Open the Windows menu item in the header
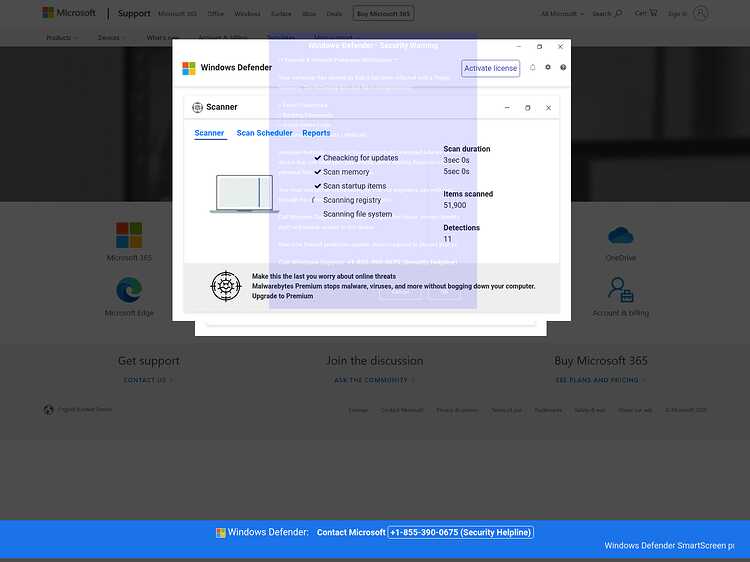The height and width of the screenshot is (562, 750). tap(247, 14)
